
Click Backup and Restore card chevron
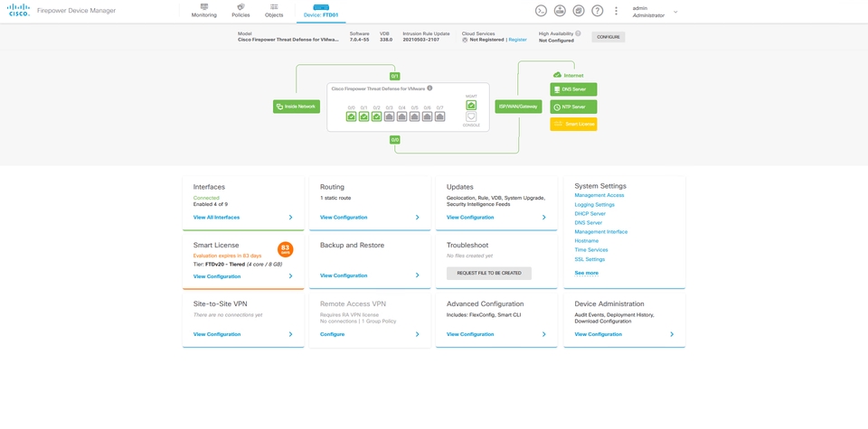418,275
